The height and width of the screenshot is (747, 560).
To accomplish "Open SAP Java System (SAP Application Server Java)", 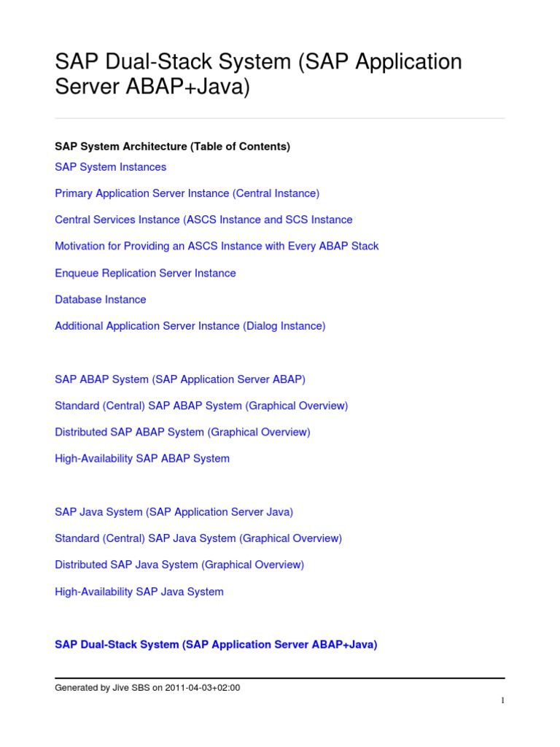I will [x=174, y=512].
